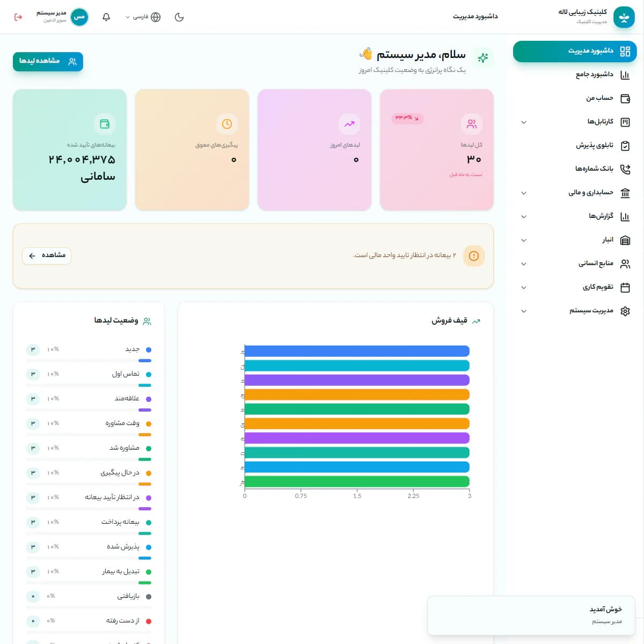The width and height of the screenshot is (644, 644).
Task: Expand the انبار chevron
Action: click(x=524, y=240)
